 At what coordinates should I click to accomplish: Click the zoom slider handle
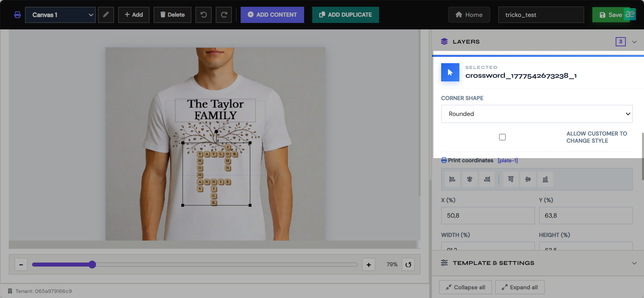92,265
